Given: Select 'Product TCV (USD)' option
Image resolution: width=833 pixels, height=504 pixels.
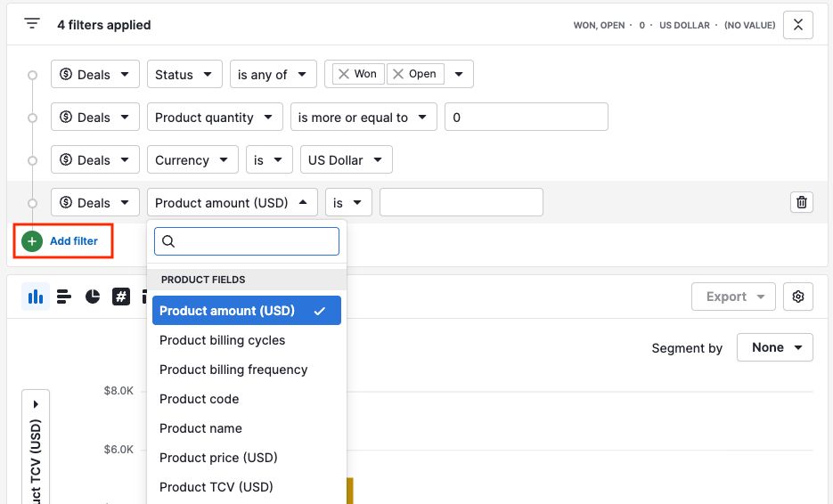Looking at the screenshot, I should pos(216,487).
